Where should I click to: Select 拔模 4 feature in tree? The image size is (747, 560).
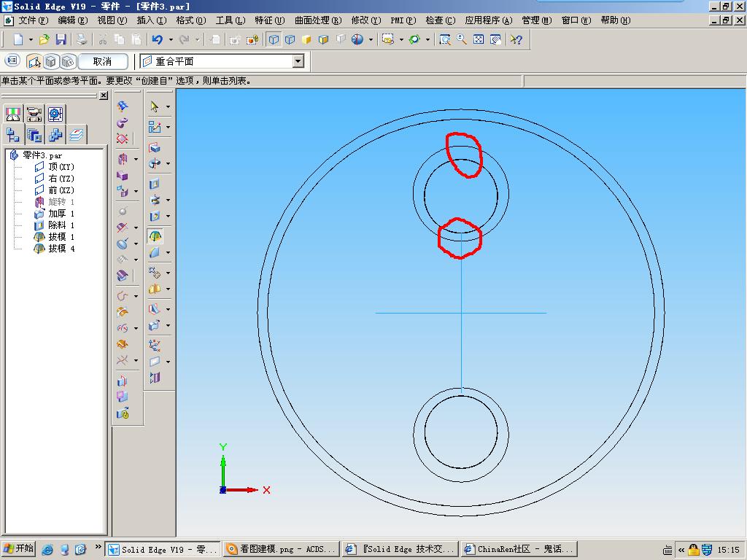[x=55, y=249]
